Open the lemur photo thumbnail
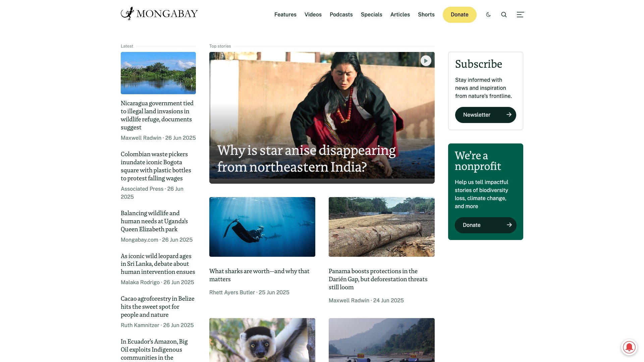The image size is (644, 362). [x=262, y=340]
